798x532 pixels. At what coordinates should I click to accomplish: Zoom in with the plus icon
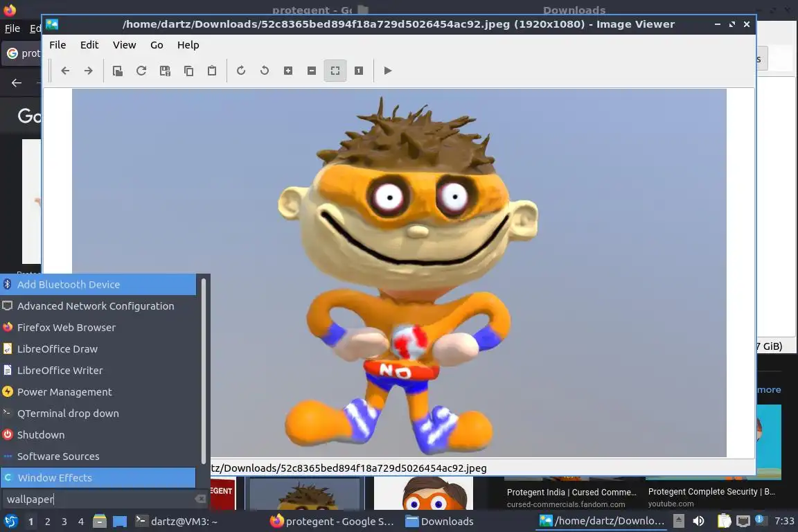(x=288, y=71)
